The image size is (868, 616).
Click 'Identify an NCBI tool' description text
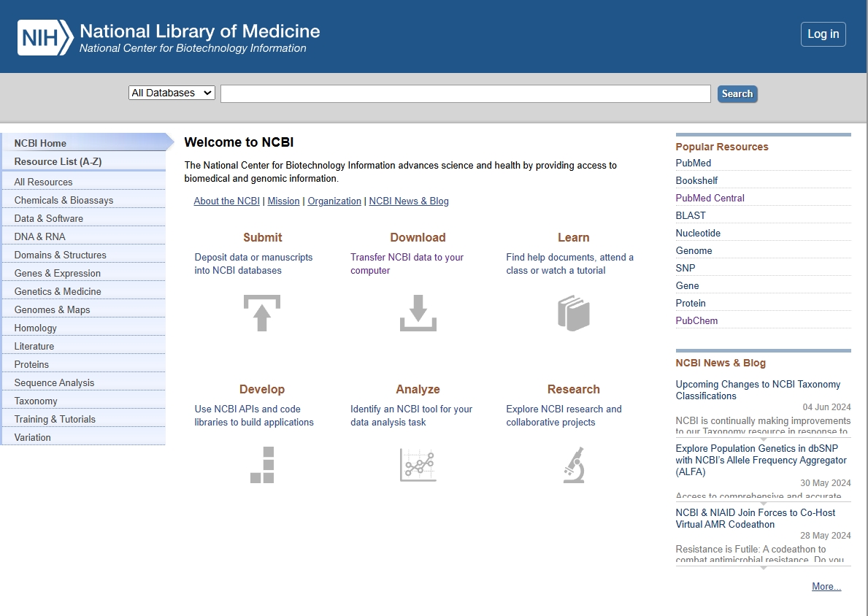(411, 415)
